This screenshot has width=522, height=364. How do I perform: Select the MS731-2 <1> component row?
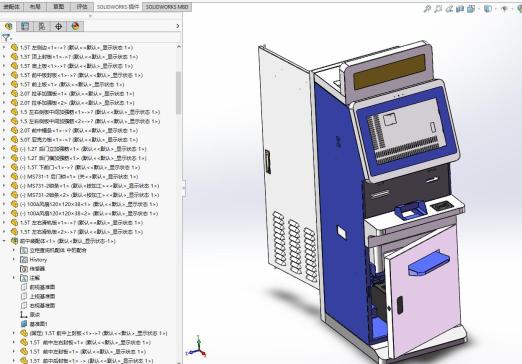89,186
